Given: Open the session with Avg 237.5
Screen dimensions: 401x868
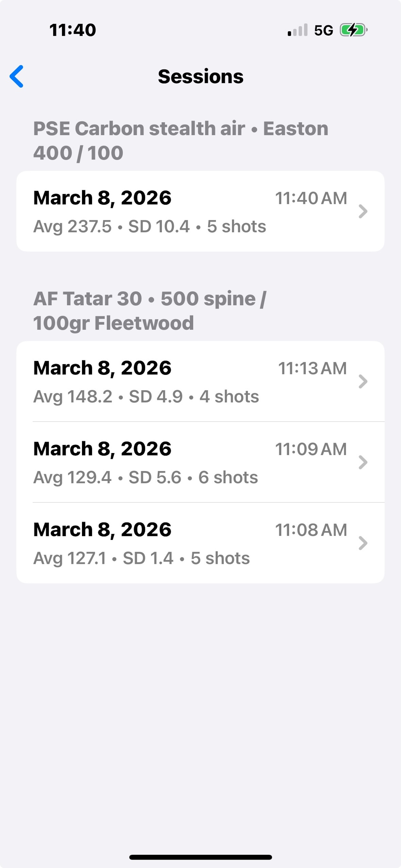Looking at the screenshot, I should (x=200, y=211).
